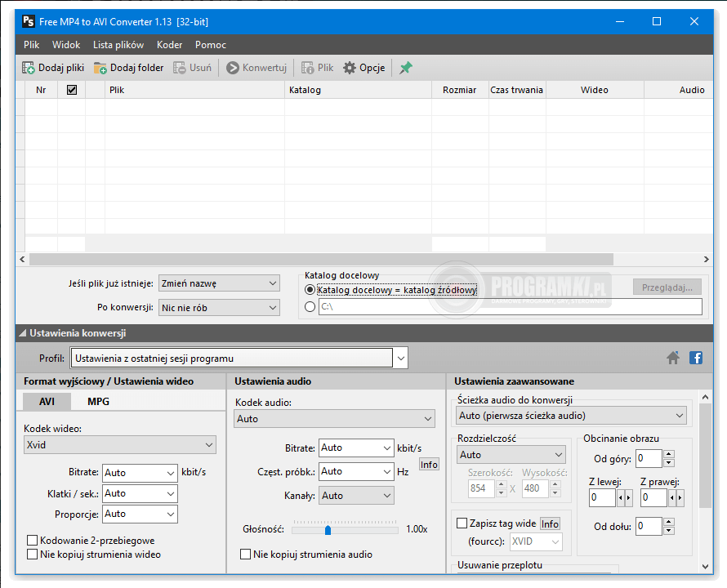Sort by the Czas trwania column header
Image resolution: width=727 pixels, height=588 pixels.
click(517, 90)
